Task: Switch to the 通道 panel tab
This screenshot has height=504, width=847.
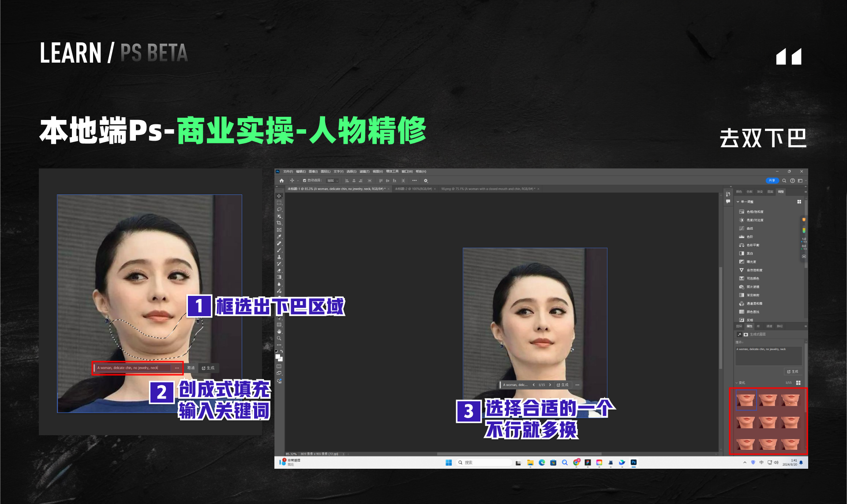Action: coord(770,326)
